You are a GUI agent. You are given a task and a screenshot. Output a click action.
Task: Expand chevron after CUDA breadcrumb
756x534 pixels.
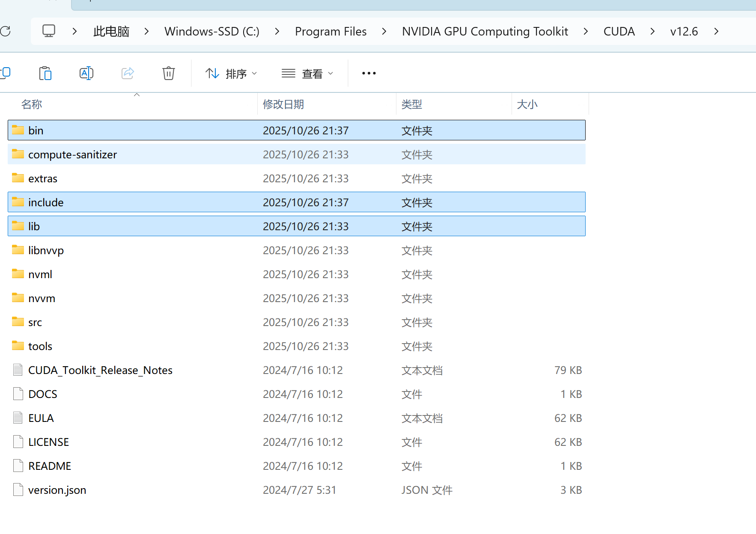tap(652, 31)
